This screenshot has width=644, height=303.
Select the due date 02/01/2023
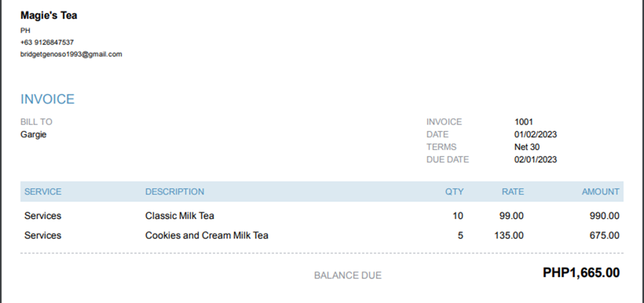[x=536, y=160]
